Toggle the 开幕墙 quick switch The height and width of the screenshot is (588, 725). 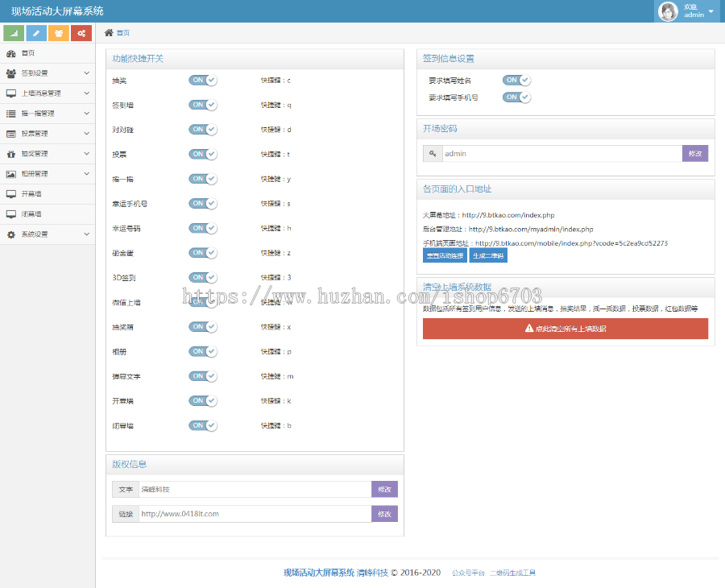tap(203, 401)
